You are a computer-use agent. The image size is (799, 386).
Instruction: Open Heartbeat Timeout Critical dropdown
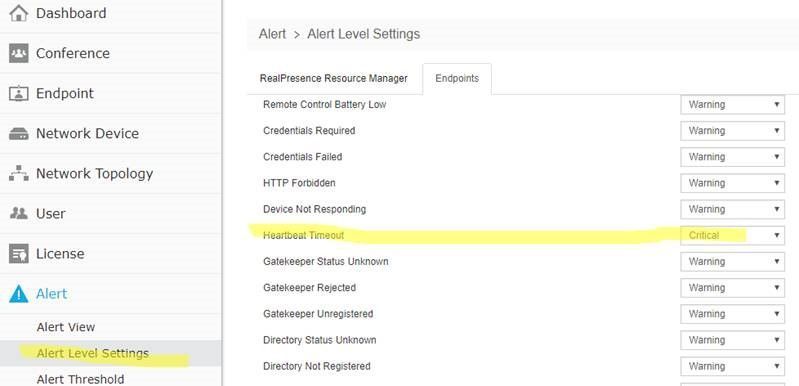point(732,235)
